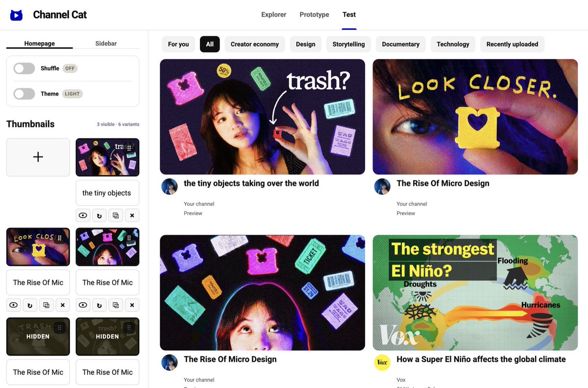Toggle the Theme switch to dark
Screen dimensions: 588x388
tap(24, 94)
